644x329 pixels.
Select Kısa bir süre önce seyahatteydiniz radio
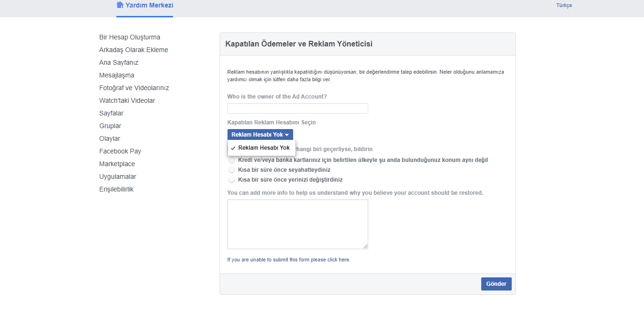232,170
